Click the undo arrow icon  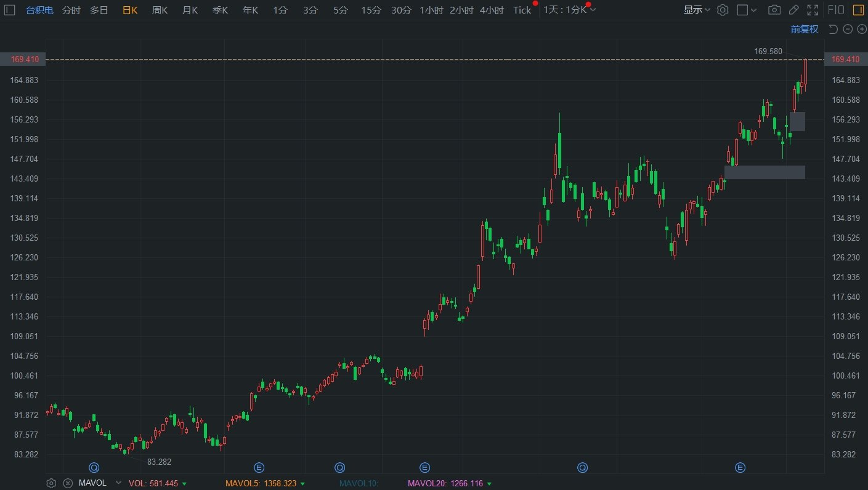coord(833,29)
